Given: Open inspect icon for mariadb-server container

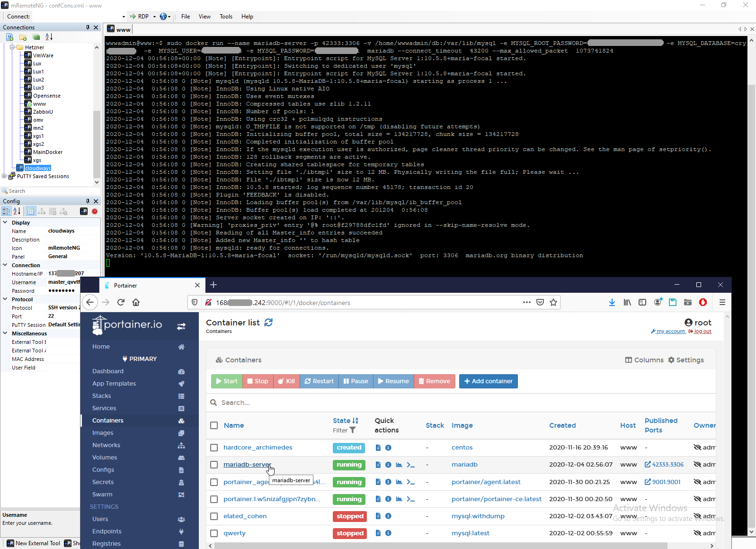Looking at the screenshot, I should point(388,465).
